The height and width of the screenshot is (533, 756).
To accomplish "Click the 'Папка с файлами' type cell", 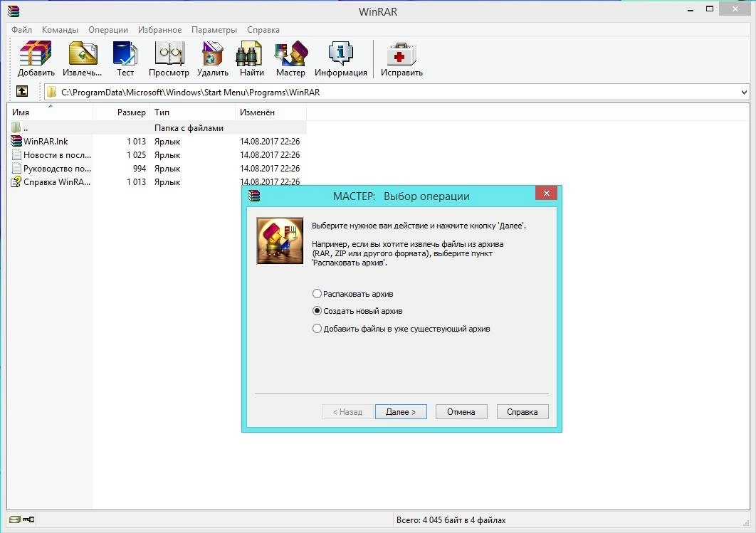I will tap(189, 127).
